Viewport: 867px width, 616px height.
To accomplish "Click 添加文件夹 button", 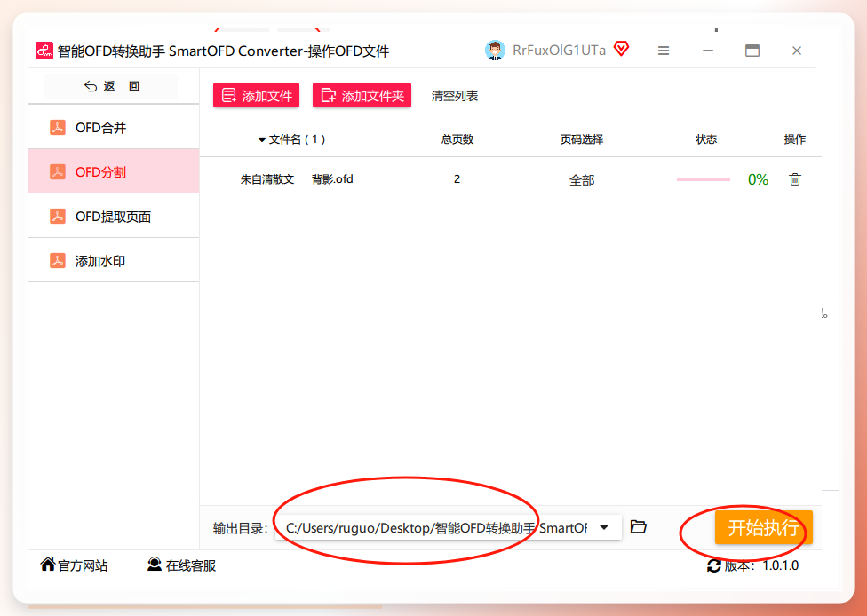I will [362, 96].
